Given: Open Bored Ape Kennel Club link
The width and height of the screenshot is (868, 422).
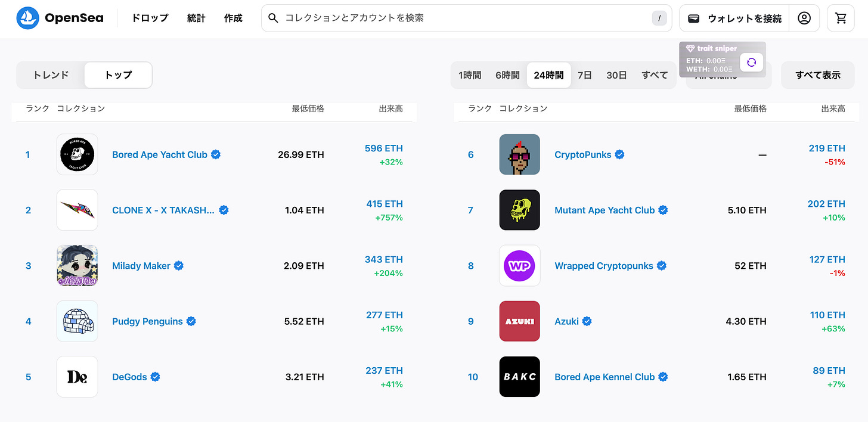Looking at the screenshot, I should pos(604,377).
